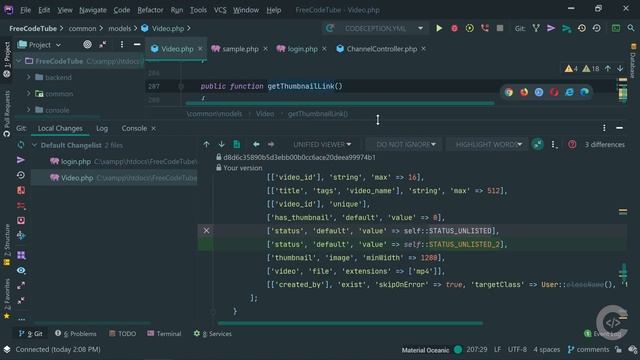The height and width of the screenshot is (360, 640).
Task: Click comments branch in status bar
Action: [x=588, y=349]
